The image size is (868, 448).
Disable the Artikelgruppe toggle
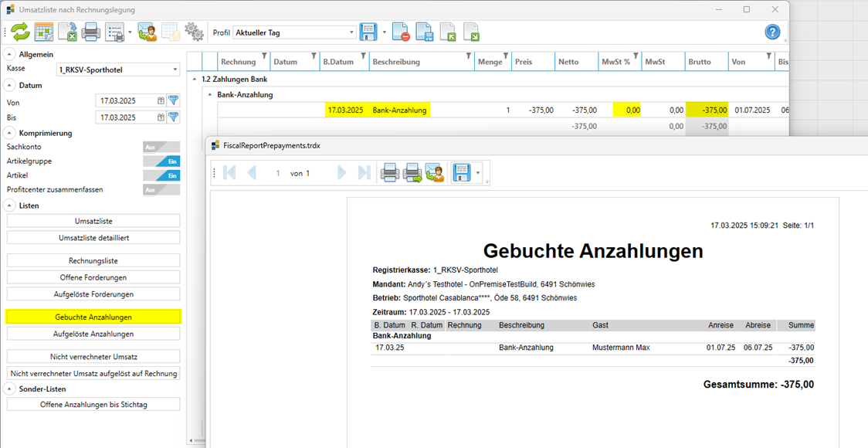[160, 161]
